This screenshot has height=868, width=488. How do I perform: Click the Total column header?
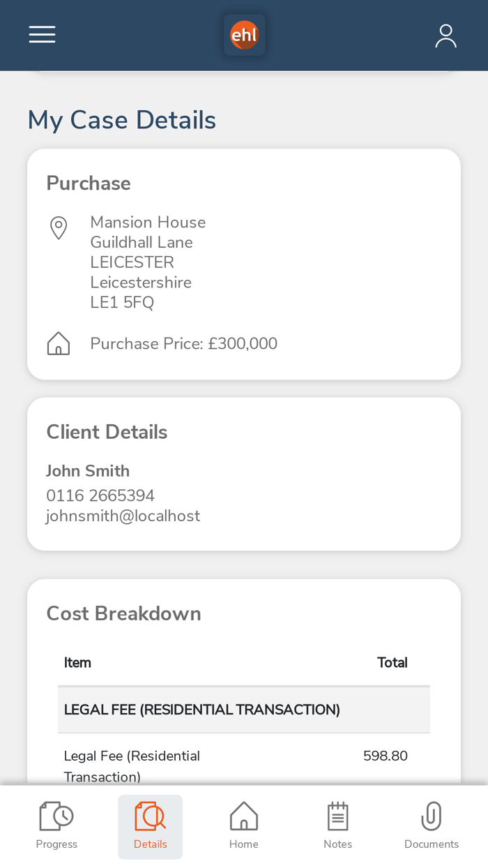click(392, 662)
